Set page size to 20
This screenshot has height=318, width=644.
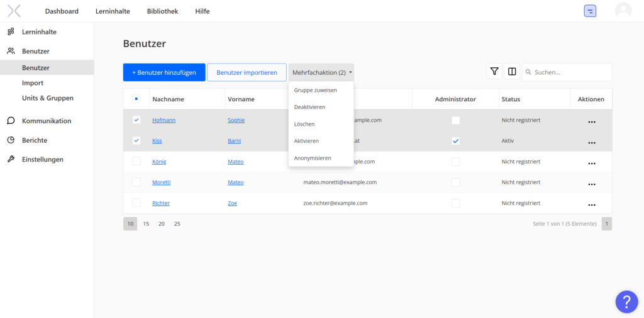point(162,224)
